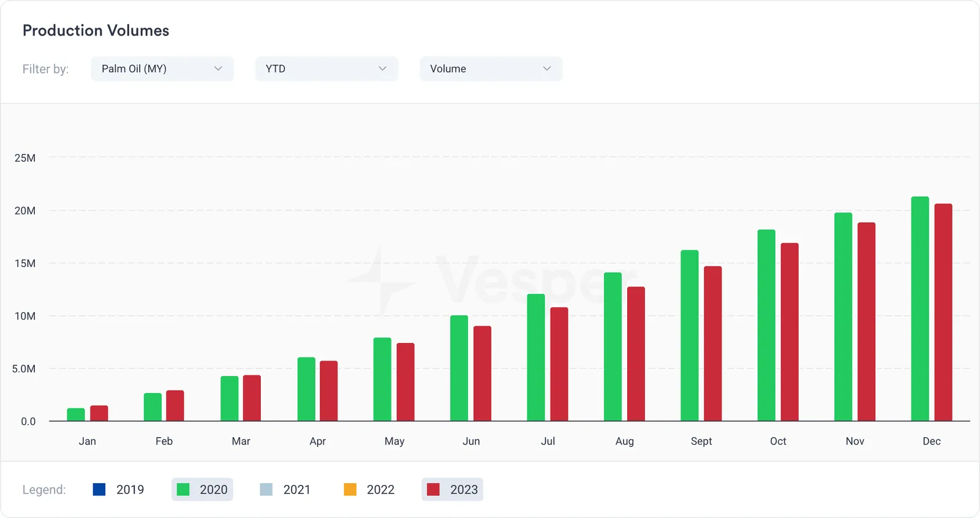The width and height of the screenshot is (980, 518).
Task: Click the red 2023 bar for Jun
Action: (483, 373)
